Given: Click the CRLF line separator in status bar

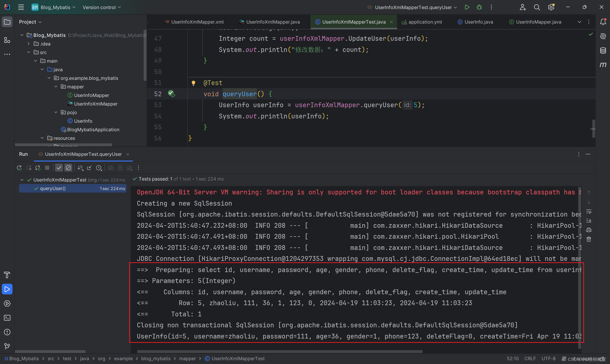Looking at the screenshot, I should pos(530,359).
